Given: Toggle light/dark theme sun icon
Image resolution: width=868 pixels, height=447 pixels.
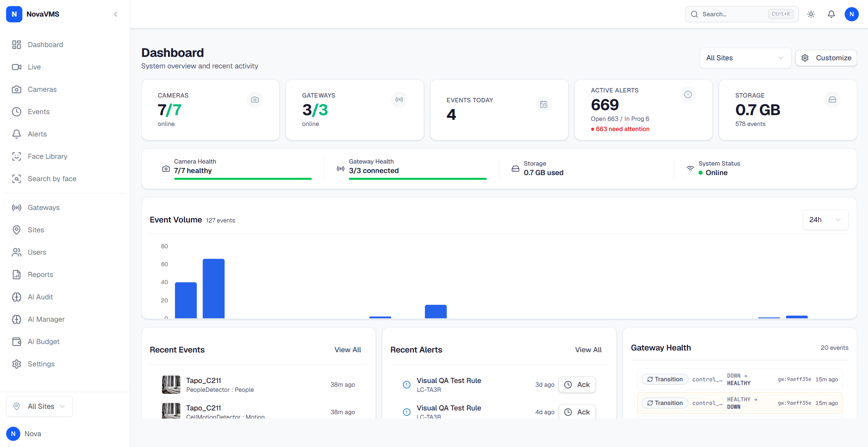Looking at the screenshot, I should tap(811, 14).
